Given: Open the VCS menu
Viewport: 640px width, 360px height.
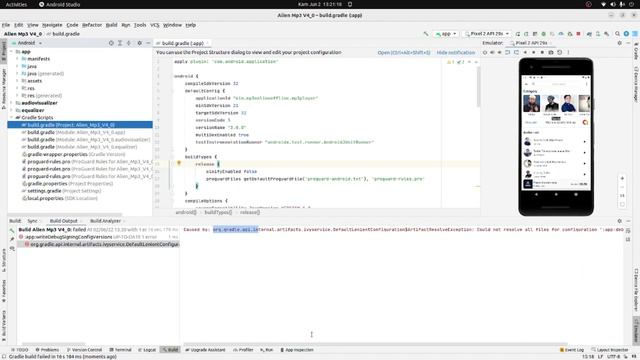Looking at the screenshot, I should point(154,25).
